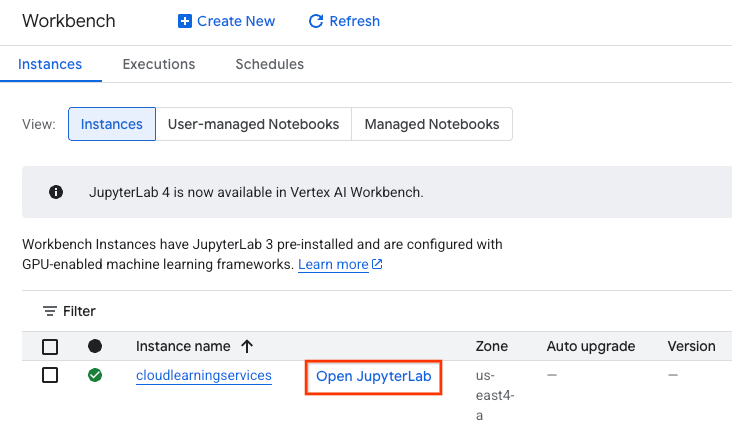Open the Learn more link
Image resolution: width=732 pixels, height=426 pixels.
point(333,265)
